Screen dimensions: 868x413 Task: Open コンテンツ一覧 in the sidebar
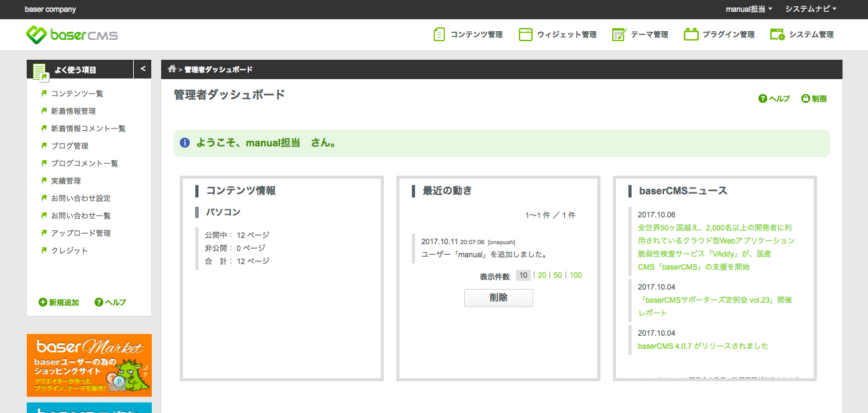tap(77, 94)
